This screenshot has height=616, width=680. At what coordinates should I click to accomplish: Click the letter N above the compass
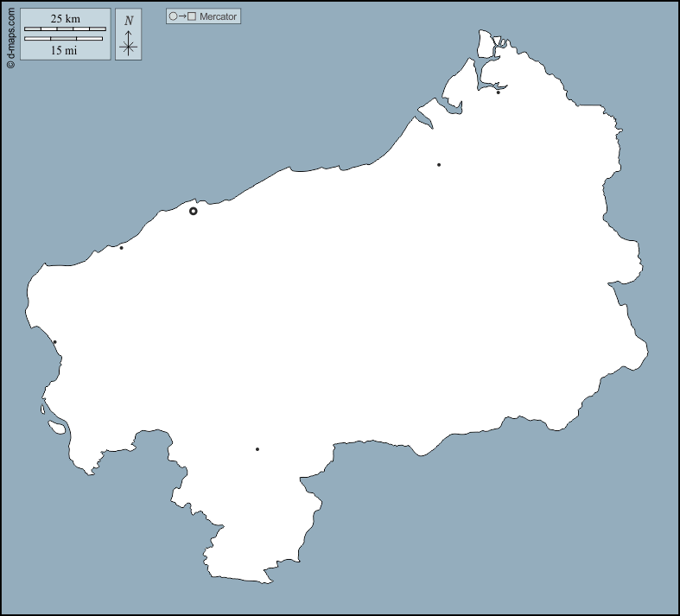[x=128, y=21]
